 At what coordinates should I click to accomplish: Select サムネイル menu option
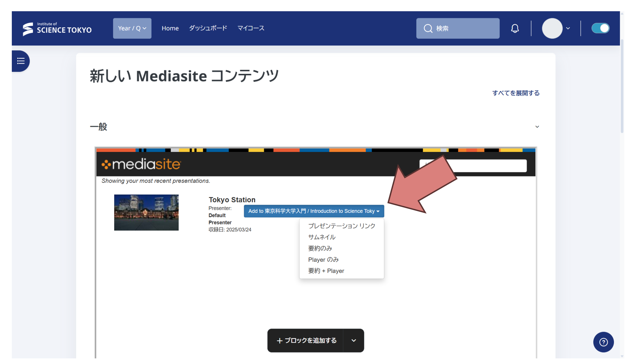pyautogui.click(x=342, y=237)
